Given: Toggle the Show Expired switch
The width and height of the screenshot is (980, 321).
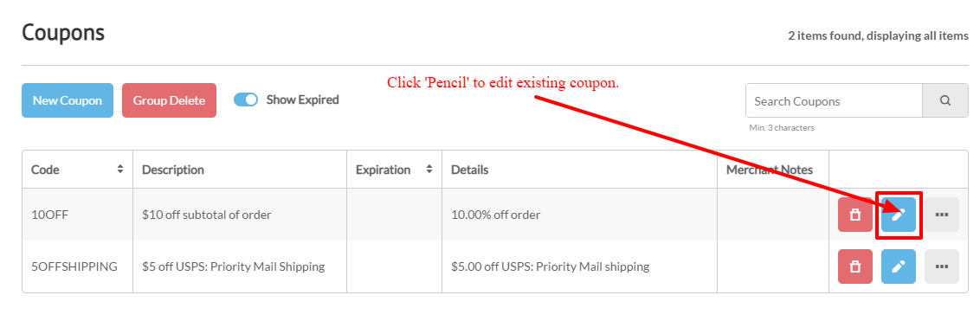Looking at the screenshot, I should (x=246, y=100).
